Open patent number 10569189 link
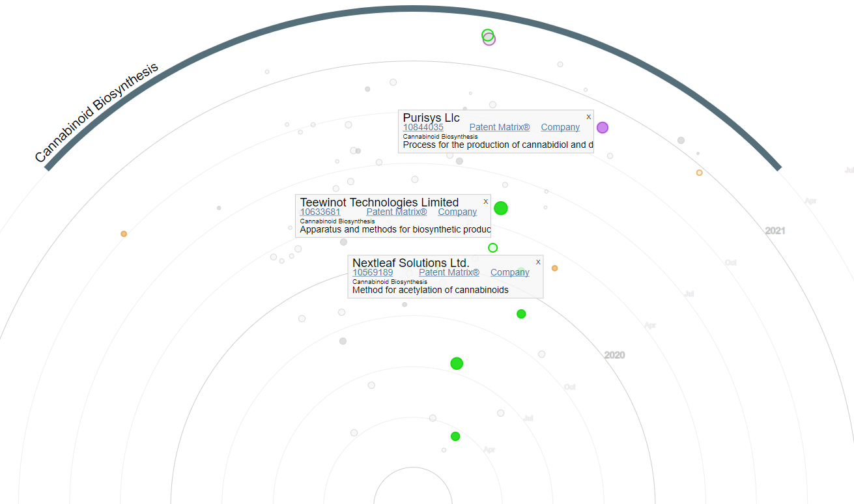Viewport: 854px width, 504px height. tap(373, 273)
